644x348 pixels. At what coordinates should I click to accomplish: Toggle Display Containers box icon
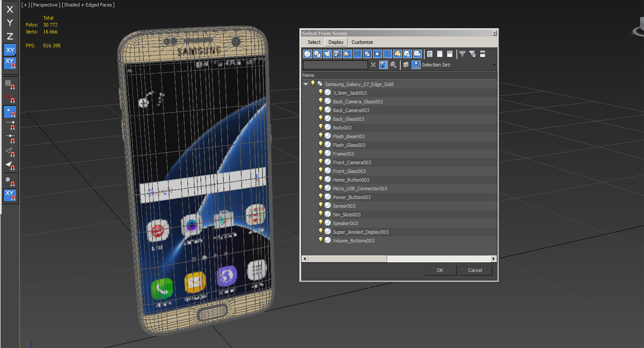(398, 54)
